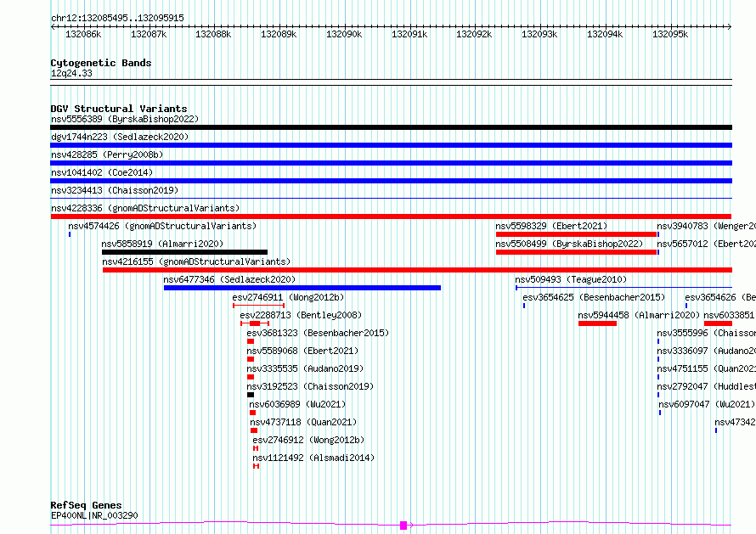Image resolution: width=756 pixels, height=534 pixels.
Task: Click nsv4737118 (Quan2021) label
Action: (x=303, y=422)
